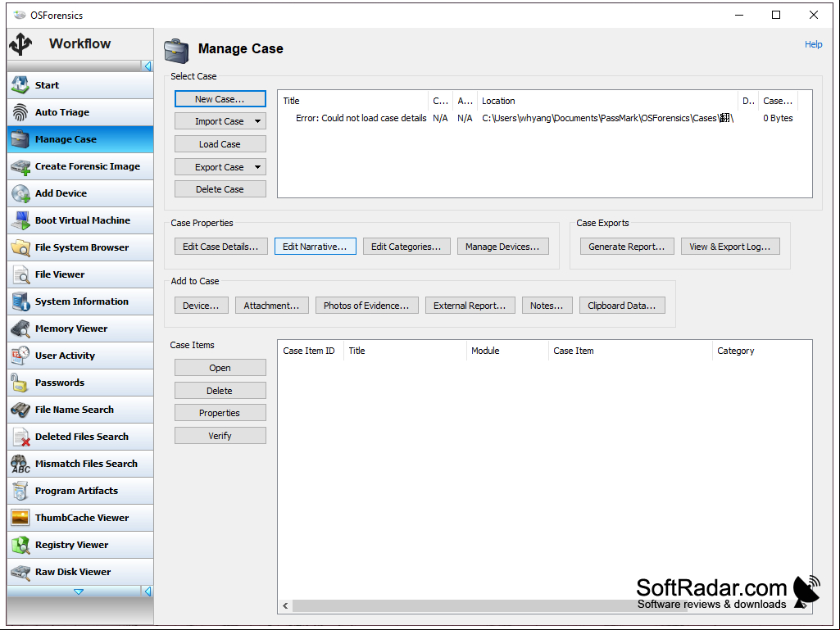The height and width of the screenshot is (630, 840).
Task: Click the Registry Viewer icon
Action: tap(20, 545)
